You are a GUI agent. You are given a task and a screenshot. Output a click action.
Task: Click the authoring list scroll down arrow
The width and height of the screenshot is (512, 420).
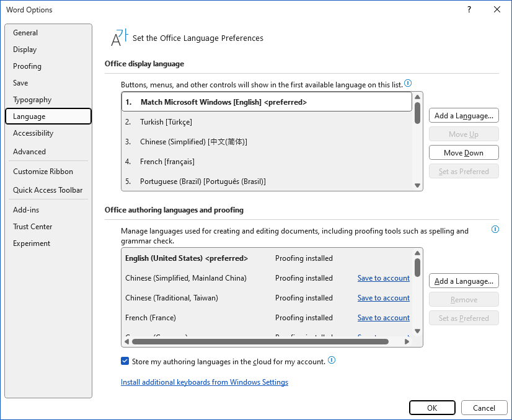click(417, 331)
